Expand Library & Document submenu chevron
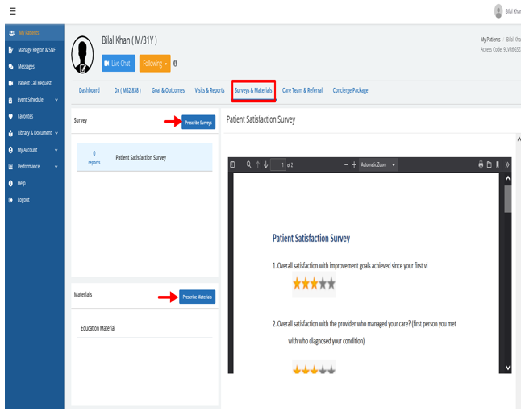Image resolution: width=521 pixels, height=420 pixels. pos(56,133)
